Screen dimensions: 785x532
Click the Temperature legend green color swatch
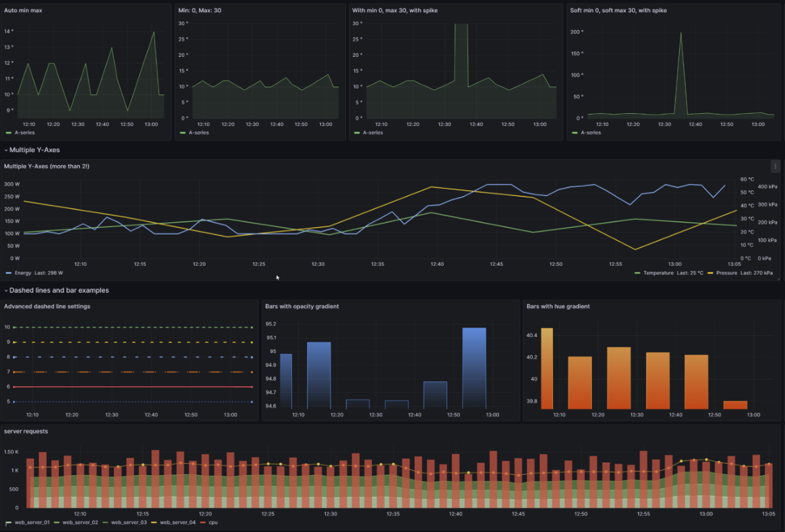coord(637,273)
